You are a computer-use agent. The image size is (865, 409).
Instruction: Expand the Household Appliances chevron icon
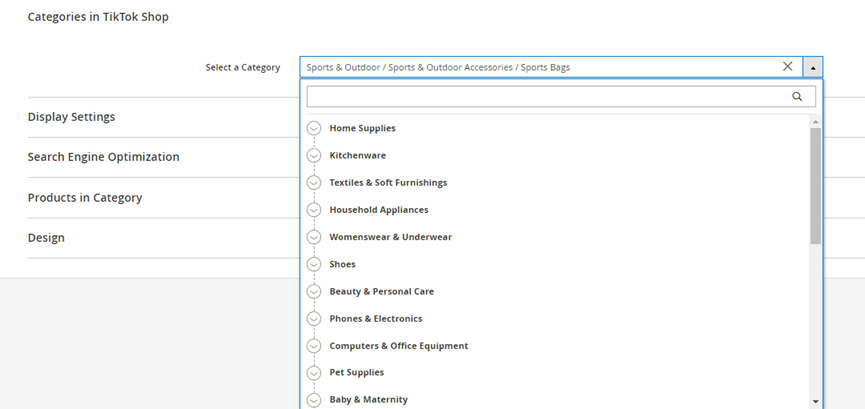[x=314, y=210]
